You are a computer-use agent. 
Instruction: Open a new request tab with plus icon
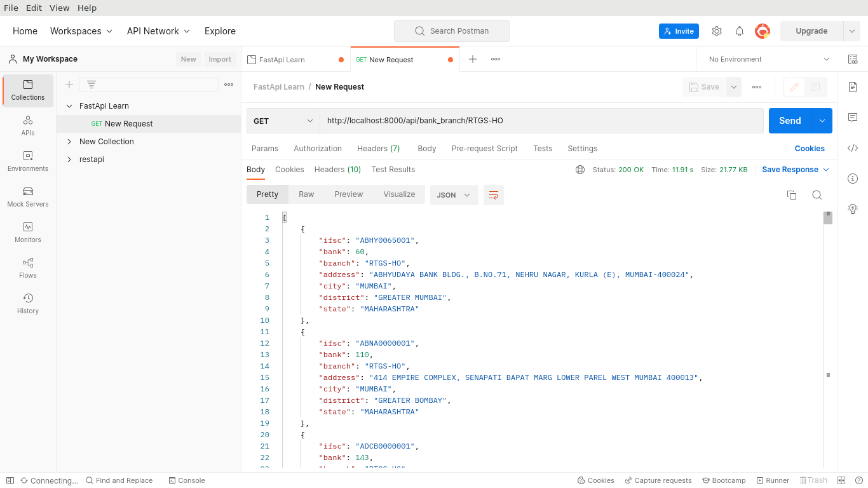pyautogui.click(x=473, y=59)
